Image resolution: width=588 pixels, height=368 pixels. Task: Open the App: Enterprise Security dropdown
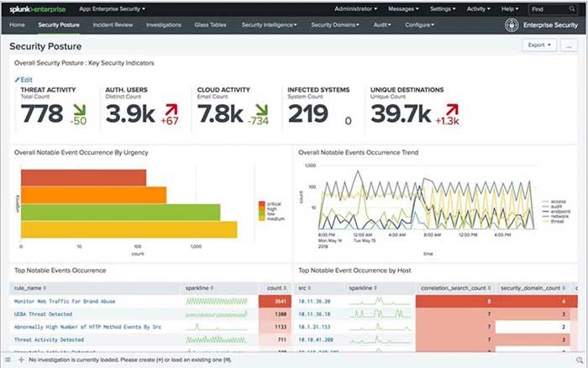(x=112, y=9)
